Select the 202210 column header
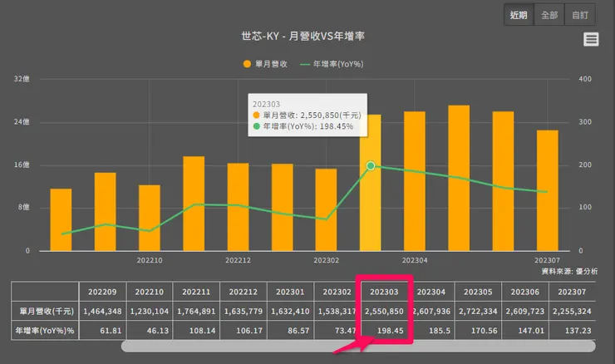Screen dimensions: 615x364 [150, 292]
